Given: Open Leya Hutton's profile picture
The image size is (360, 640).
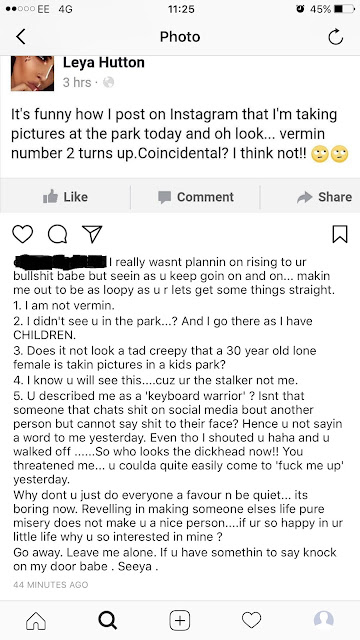Looking at the screenshot, I should pyautogui.click(x=32, y=73).
